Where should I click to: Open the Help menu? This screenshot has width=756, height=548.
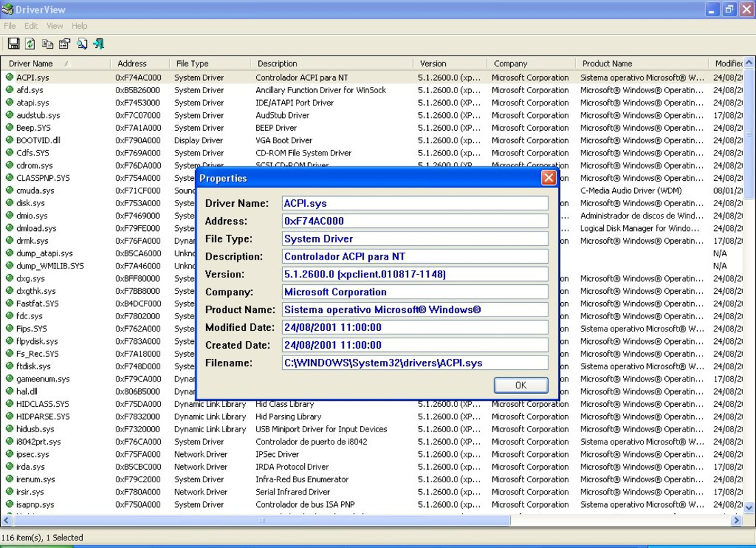coord(79,26)
